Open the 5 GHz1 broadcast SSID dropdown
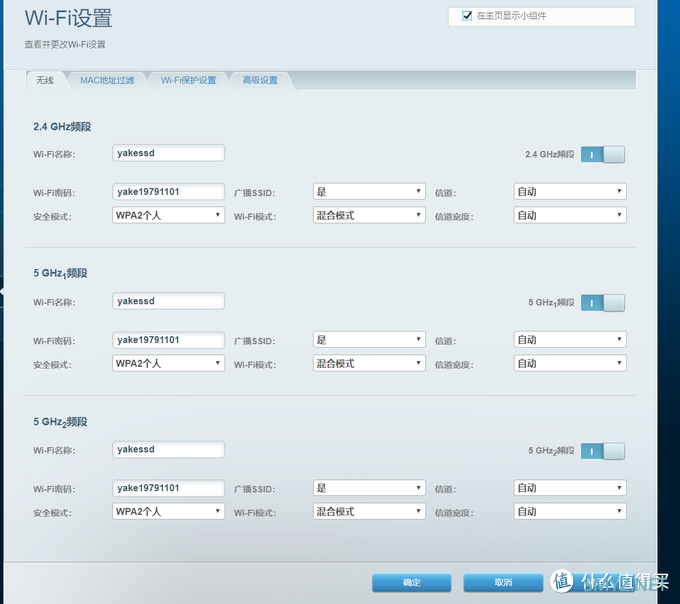Image resolution: width=680 pixels, height=604 pixels. tap(369, 340)
